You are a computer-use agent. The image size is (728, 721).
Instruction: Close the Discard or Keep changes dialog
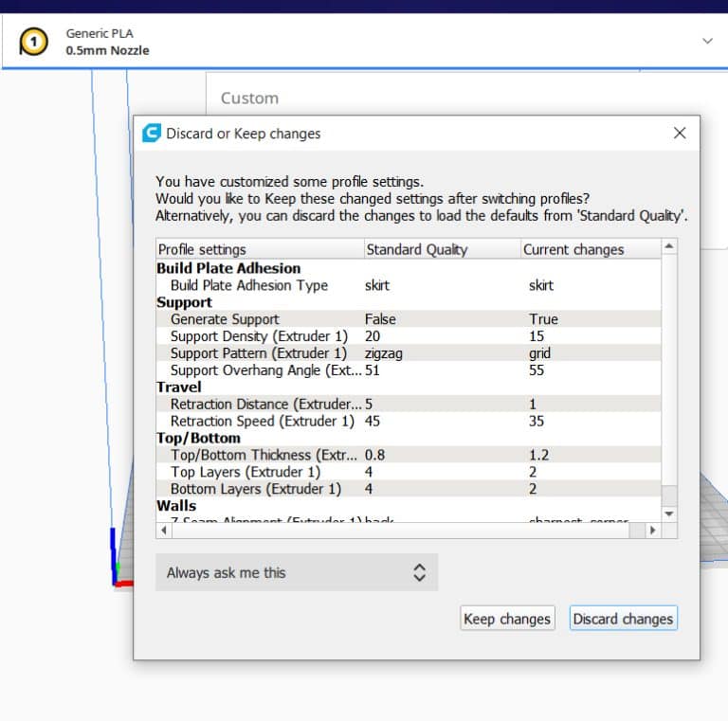pyautogui.click(x=679, y=134)
